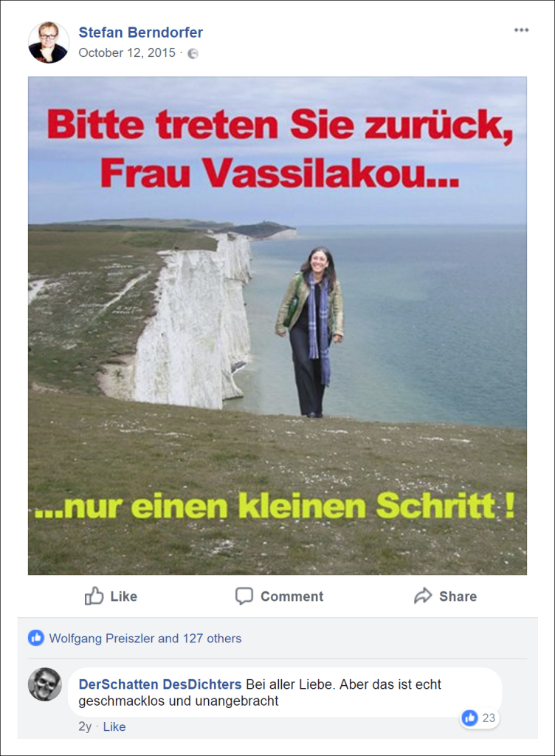The image size is (555, 756).
Task: Click the Comment speech bubble icon
Action: [x=244, y=596]
